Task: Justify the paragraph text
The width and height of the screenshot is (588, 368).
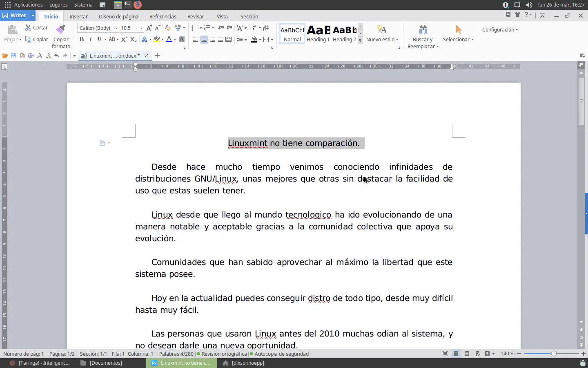Action: 220,39
